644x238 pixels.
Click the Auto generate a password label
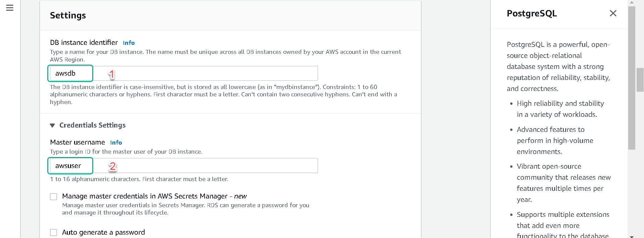tap(103, 232)
